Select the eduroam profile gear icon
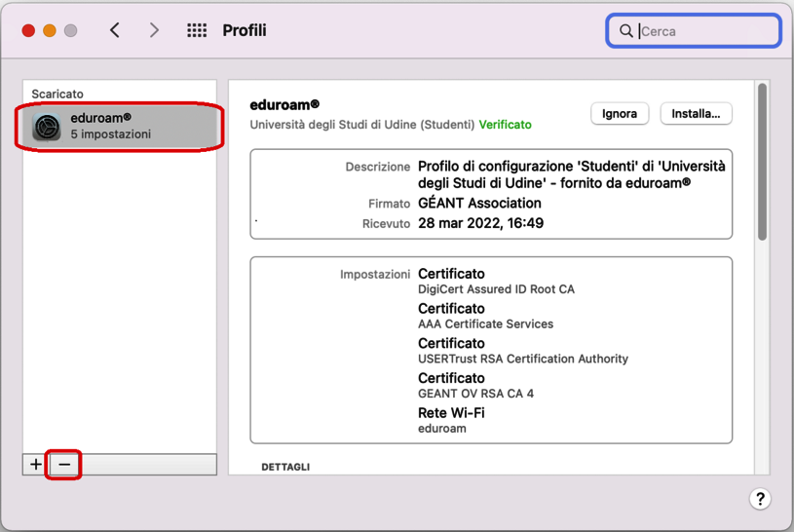This screenshot has width=794, height=532. [47, 127]
